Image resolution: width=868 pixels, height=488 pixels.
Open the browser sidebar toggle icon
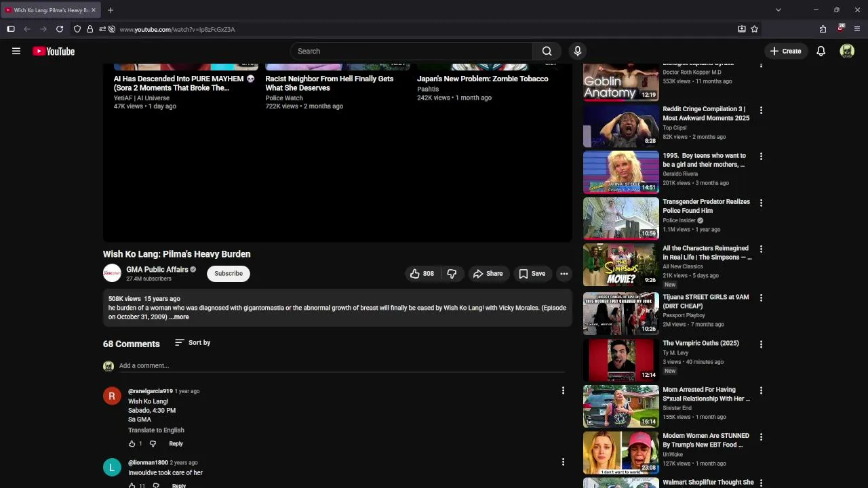[11, 29]
